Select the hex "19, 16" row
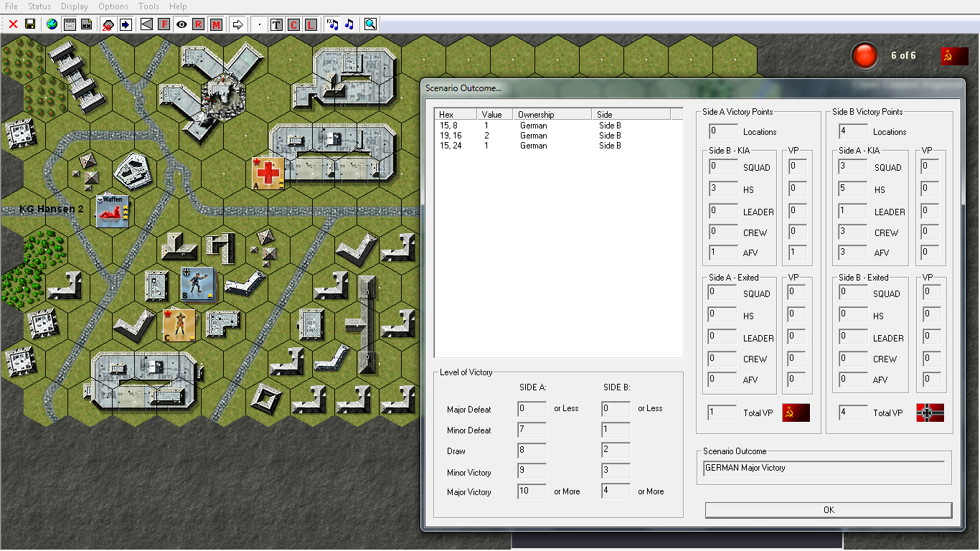This screenshot has height=551, width=980. (x=559, y=136)
